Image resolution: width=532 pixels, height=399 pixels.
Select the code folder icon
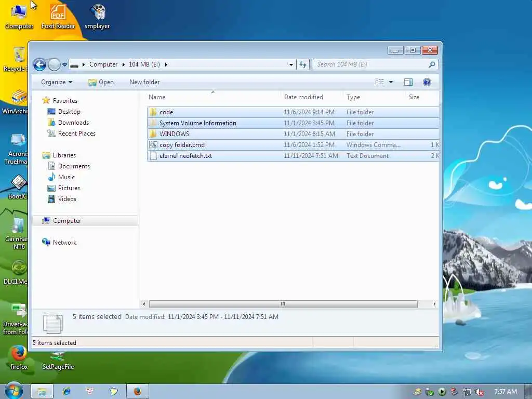153,112
